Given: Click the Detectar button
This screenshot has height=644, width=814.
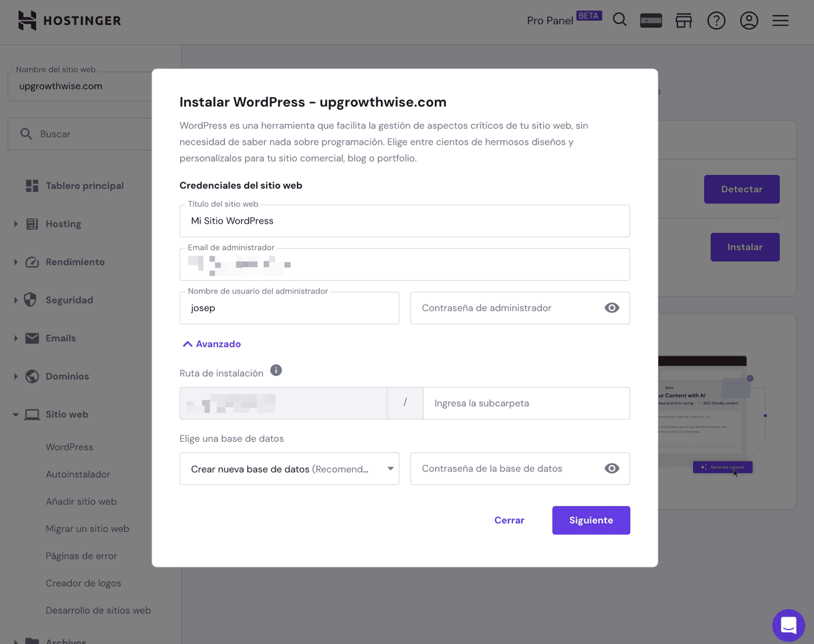Looking at the screenshot, I should [x=742, y=189].
